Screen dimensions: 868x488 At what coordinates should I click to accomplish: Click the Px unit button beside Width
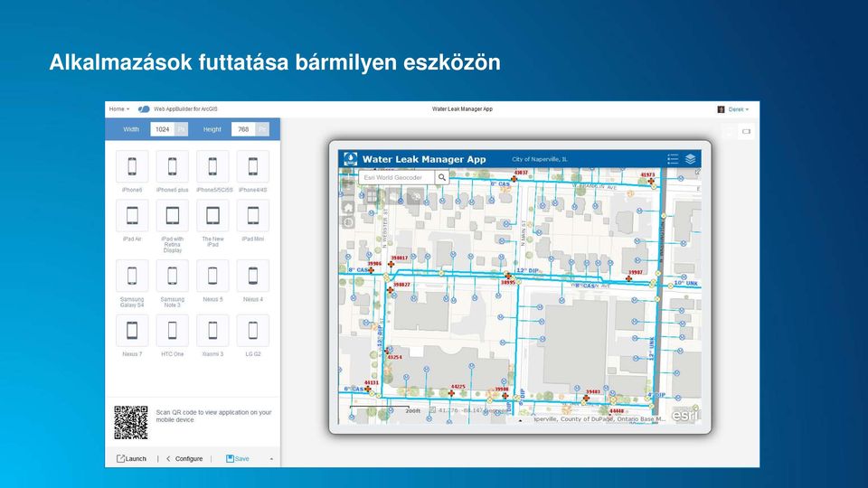coord(181,129)
